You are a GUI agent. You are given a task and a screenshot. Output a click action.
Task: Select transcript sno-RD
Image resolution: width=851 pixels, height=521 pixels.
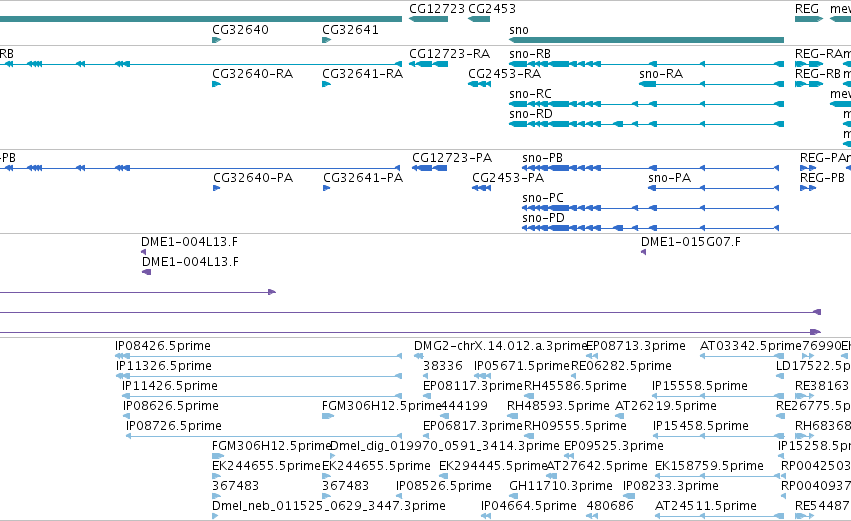[x=531, y=114]
